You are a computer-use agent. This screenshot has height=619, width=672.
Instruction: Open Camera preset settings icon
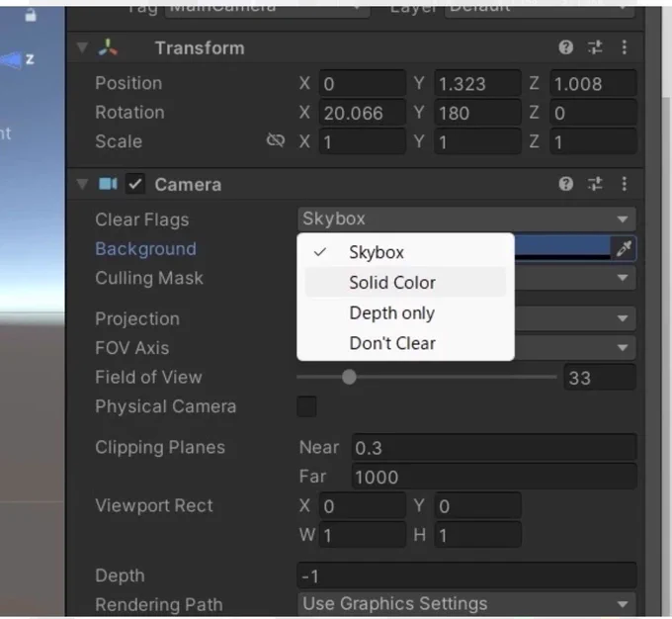tap(595, 184)
